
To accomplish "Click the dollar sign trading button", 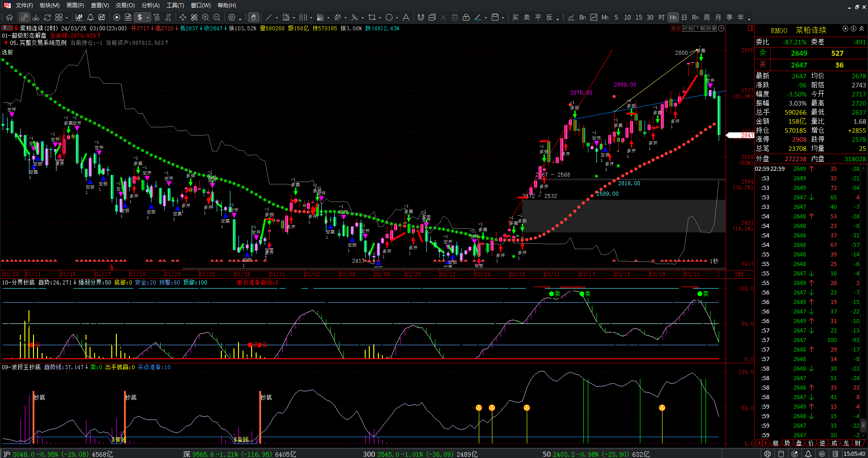I will 140,17.
